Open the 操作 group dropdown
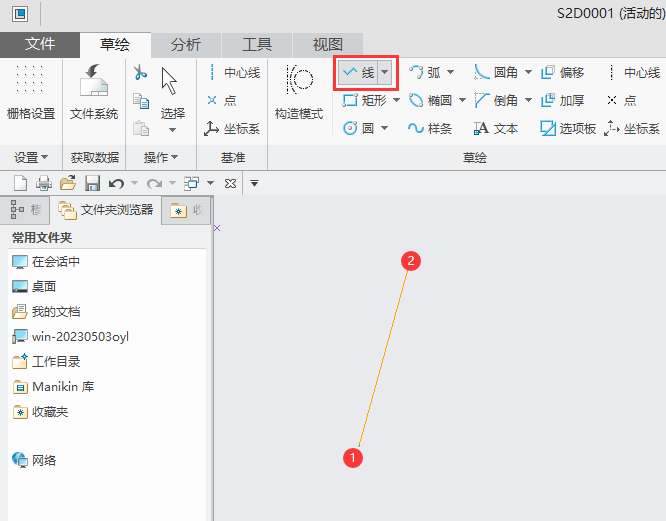The width and height of the screenshot is (666, 521). (x=161, y=158)
